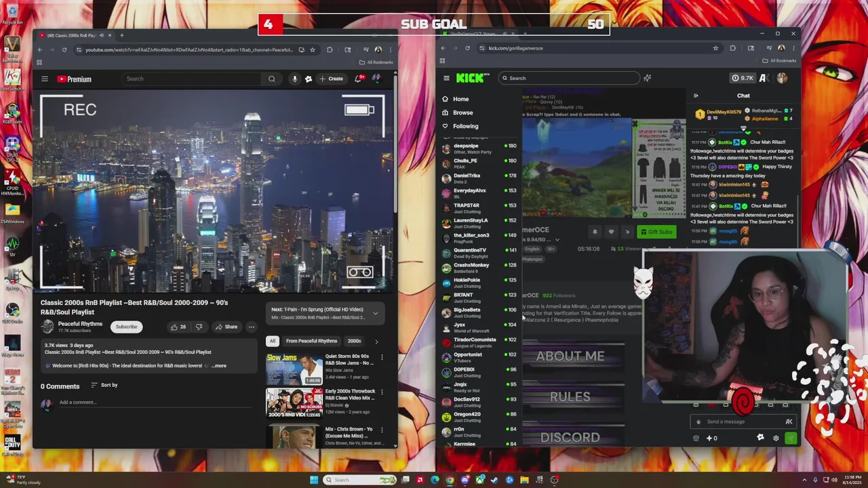868x488 pixels.
Task: Open DanielTrika channel in sidebar
Action: pyautogui.click(x=479, y=178)
